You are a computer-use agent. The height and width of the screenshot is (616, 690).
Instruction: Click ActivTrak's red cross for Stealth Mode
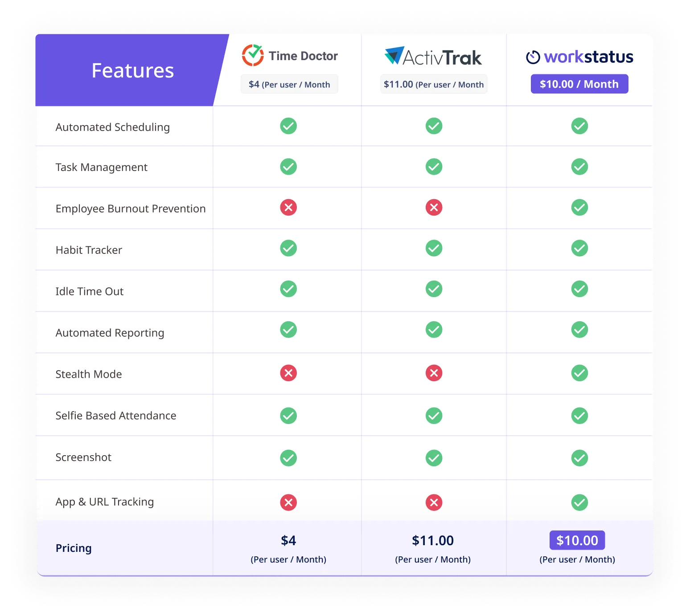point(434,373)
